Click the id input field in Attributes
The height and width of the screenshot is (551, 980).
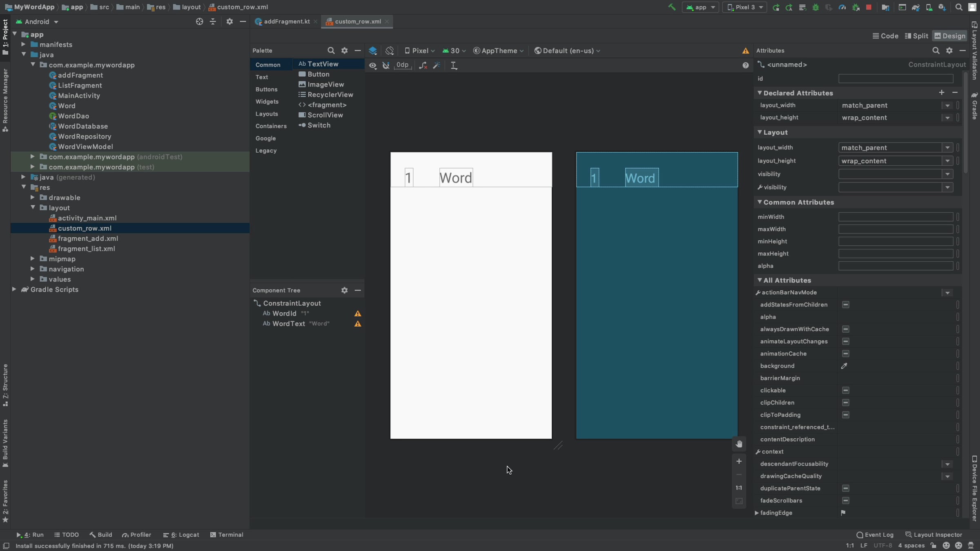[x=895, y=79]
